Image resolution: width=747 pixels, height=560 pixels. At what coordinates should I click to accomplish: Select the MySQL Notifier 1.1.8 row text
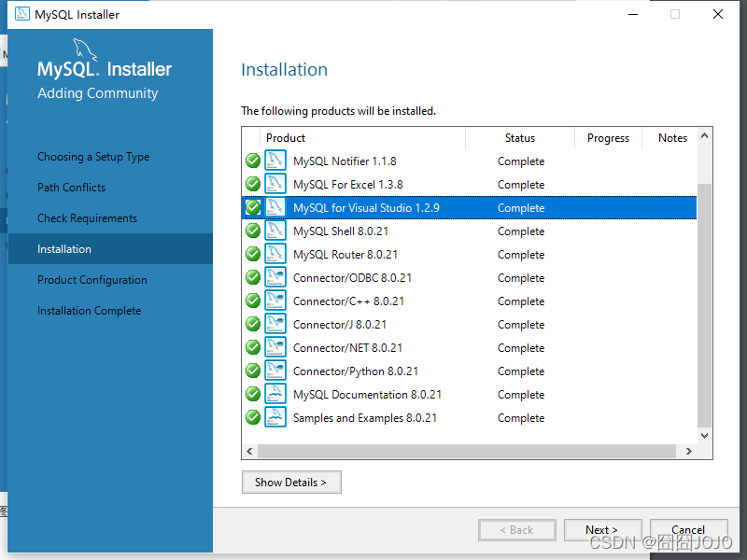345,161
